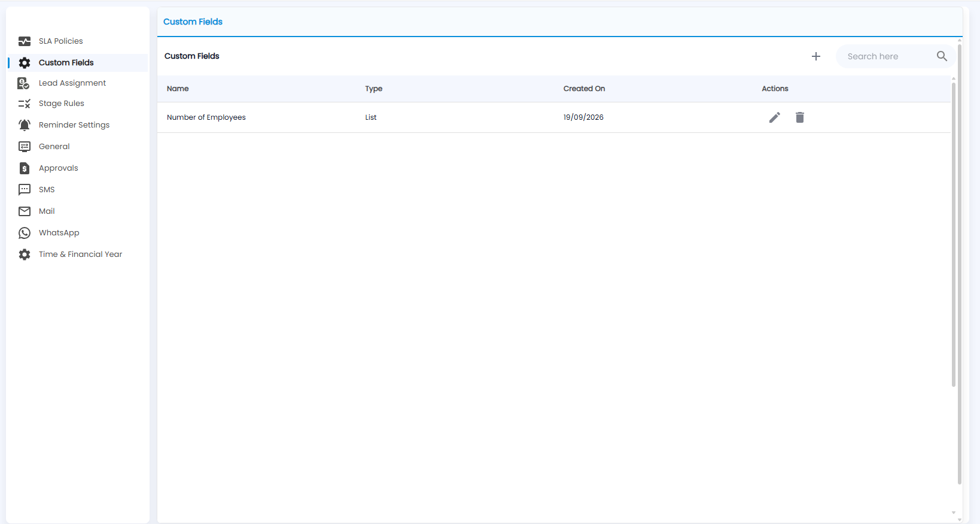The image size is (980, 524).
Task: Edit the Number of Employees field
Action: (775, 117)
